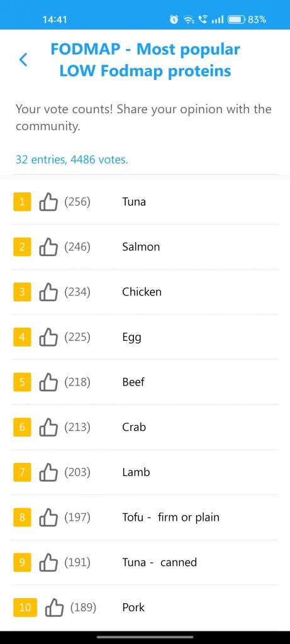Screen dimensions: 290x644
Task: Open the Salmon list item
Action: coord(145,247)
